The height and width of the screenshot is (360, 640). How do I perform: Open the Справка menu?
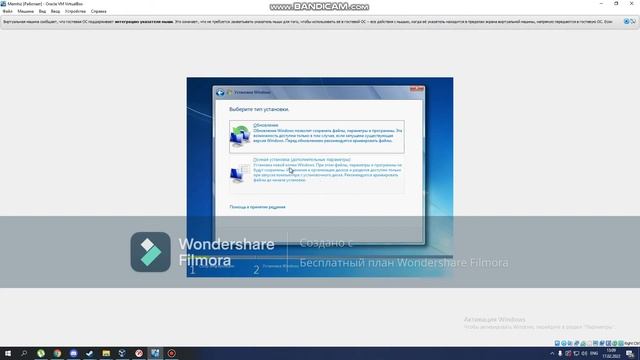pos(98,11)
